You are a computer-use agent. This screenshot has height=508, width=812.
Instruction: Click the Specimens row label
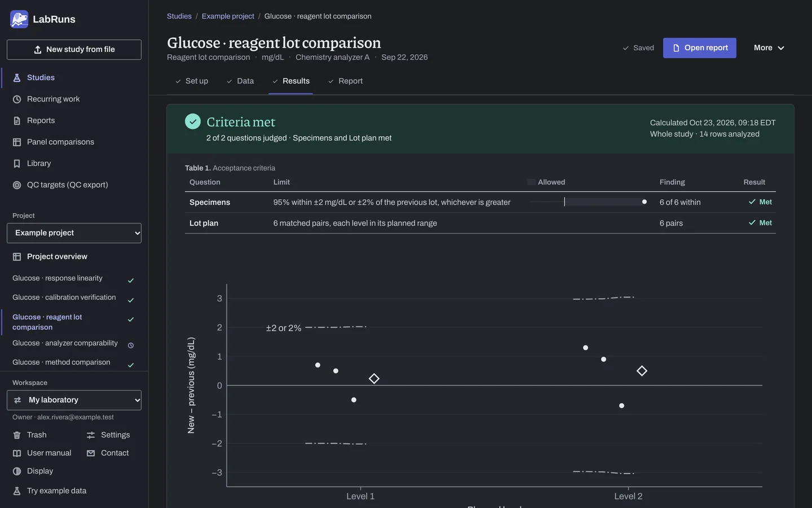click(x=210, y=203)
